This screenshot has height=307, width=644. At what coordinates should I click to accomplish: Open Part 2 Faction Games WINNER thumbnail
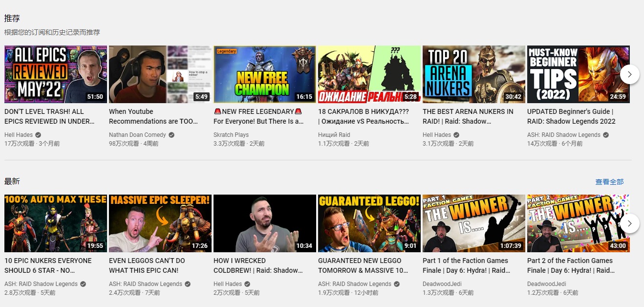[x=579, y=223]
